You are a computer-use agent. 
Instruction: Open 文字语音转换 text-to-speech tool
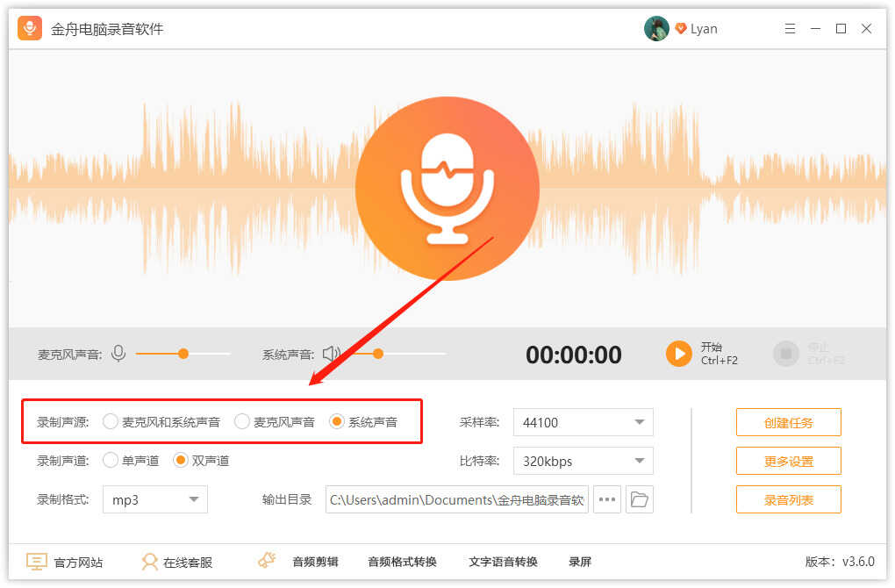[x=503, y=562]
